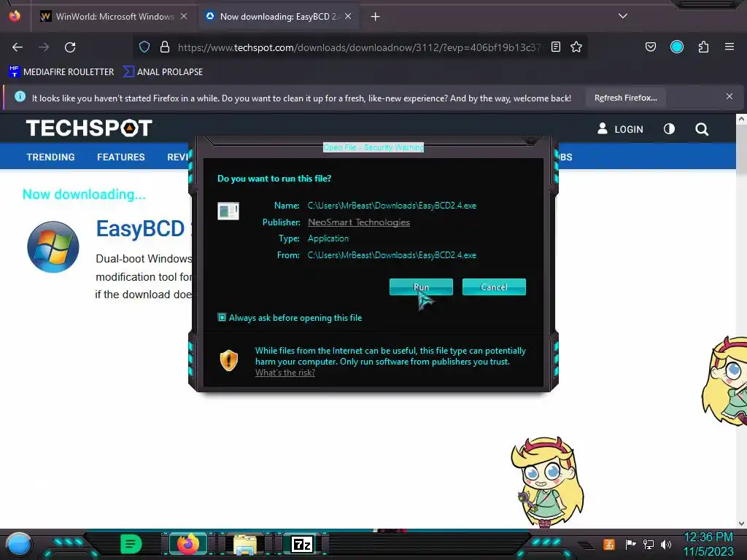This screenshot has width=747, height=560.
Task: Click the EasyBCD Windows logo thumbnail
Action: pos(53,246)
